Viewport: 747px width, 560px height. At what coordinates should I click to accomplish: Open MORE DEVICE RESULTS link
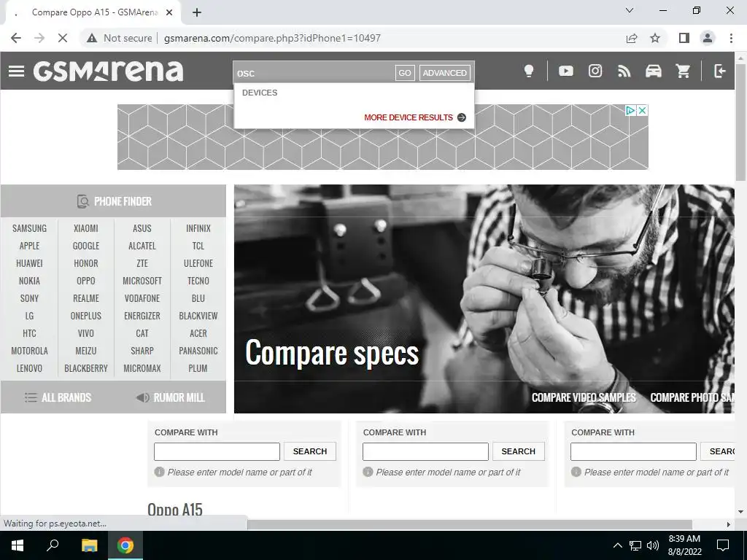point(409,117)
